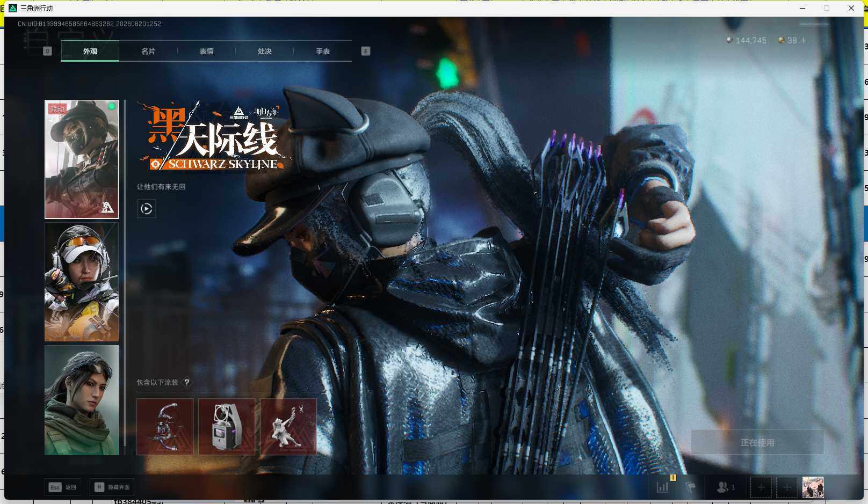Select the masked 联动 skin thumbnail
Image resolution: width=868 pixels, height=504 pixels.
(x=82, y=159)
